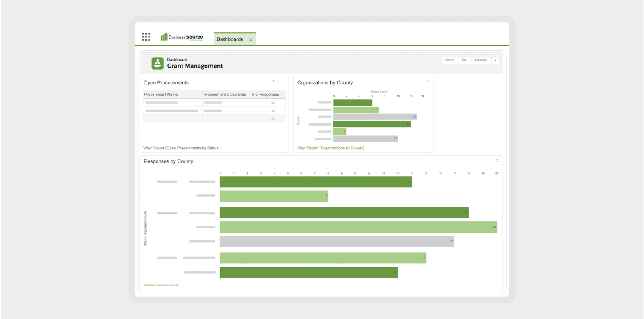Open the dropdown arrow beside Subscribe
This screenshot has width=644, height=319.
coord(495,60)
